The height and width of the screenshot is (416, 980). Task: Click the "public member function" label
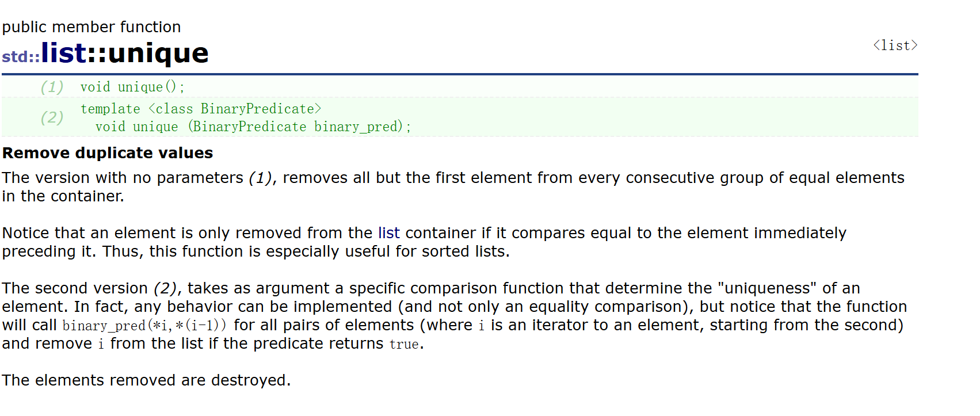tap(91, 27)
